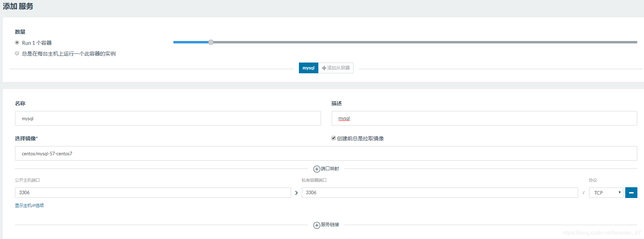Click the circled plus icon for 端口映射
Image resolution: width=644 pixels, height=239 pixels.
(x=317, y=169)
